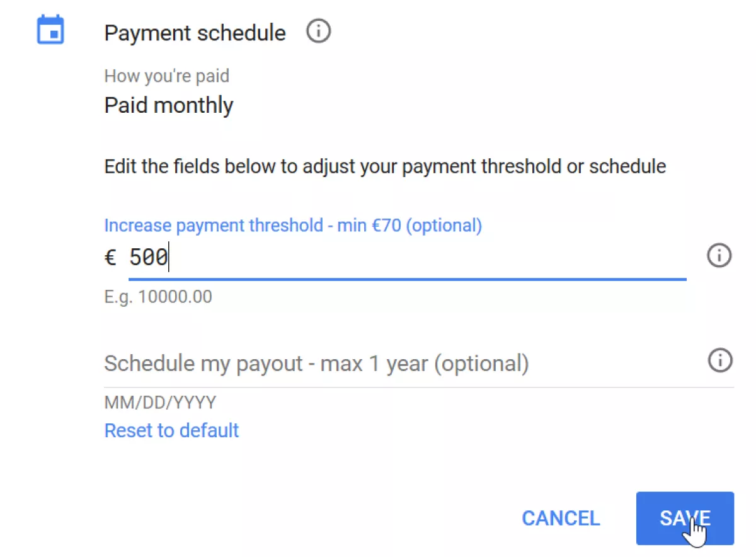Screen dimensions: 756x557
Task: Click the Increase payment threshold field label
Action: tap(293, 225)
